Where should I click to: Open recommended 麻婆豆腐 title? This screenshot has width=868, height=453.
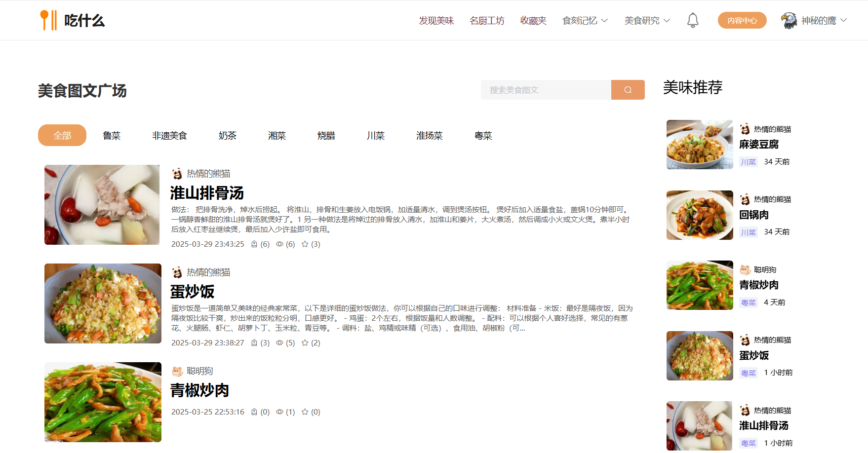click(x=759, y=145)
